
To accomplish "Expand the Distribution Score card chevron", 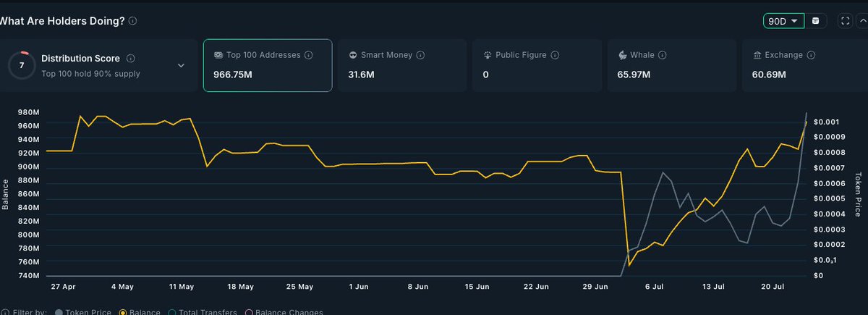I will [181, 65].
